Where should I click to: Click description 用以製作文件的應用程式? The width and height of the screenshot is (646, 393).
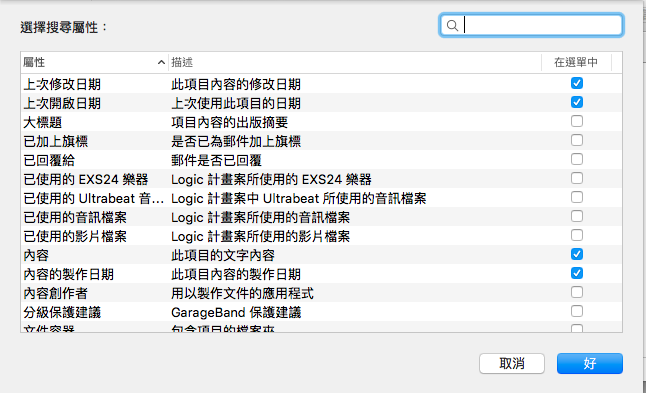click(x=242, y=293)
